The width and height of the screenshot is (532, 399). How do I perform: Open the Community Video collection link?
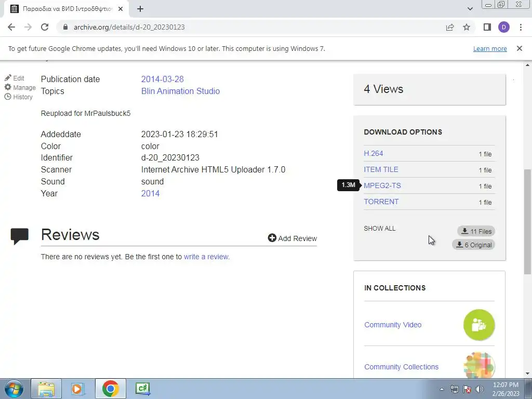(393, 325)
